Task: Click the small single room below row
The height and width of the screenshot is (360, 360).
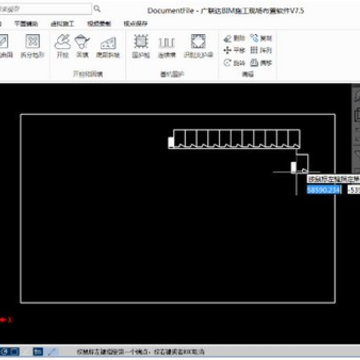Action: [x=300, y=164]
